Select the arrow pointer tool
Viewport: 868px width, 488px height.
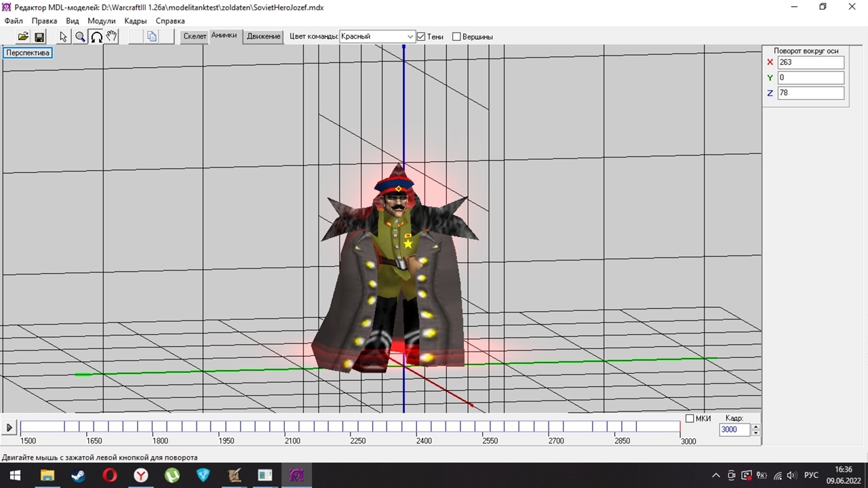64,37
